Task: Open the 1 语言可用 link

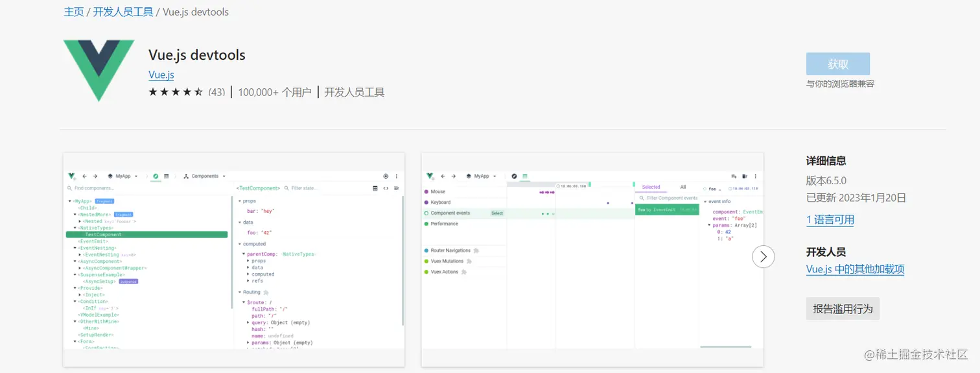Action: pyautogui.click(x=830, y=220)
